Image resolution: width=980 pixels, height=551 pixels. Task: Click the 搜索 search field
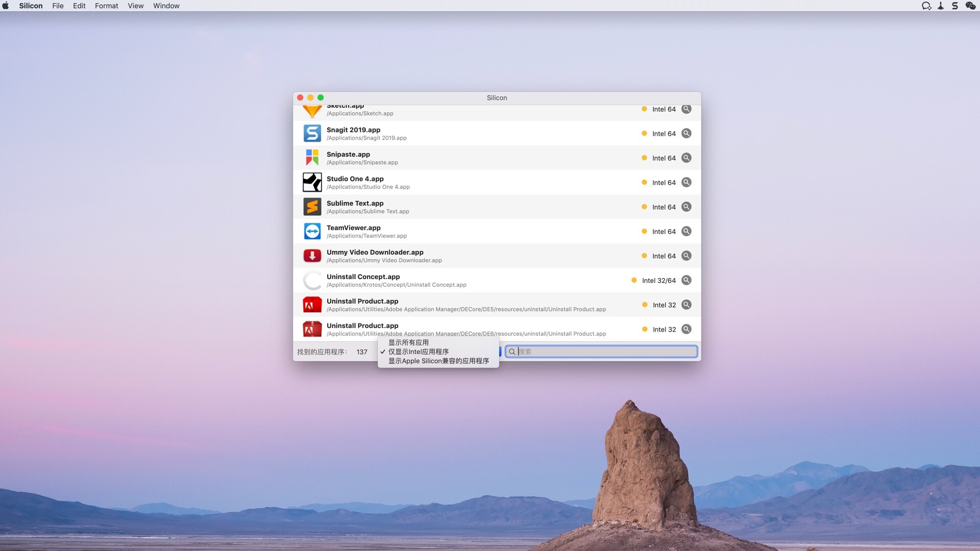point(601,352)
